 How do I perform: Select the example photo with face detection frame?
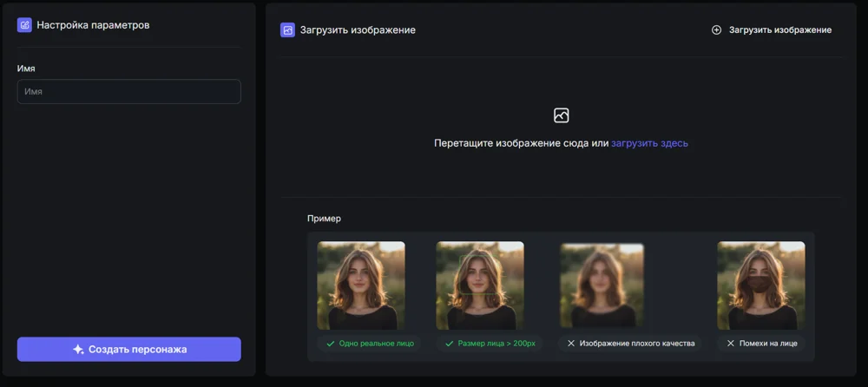[x=479, y=285]
